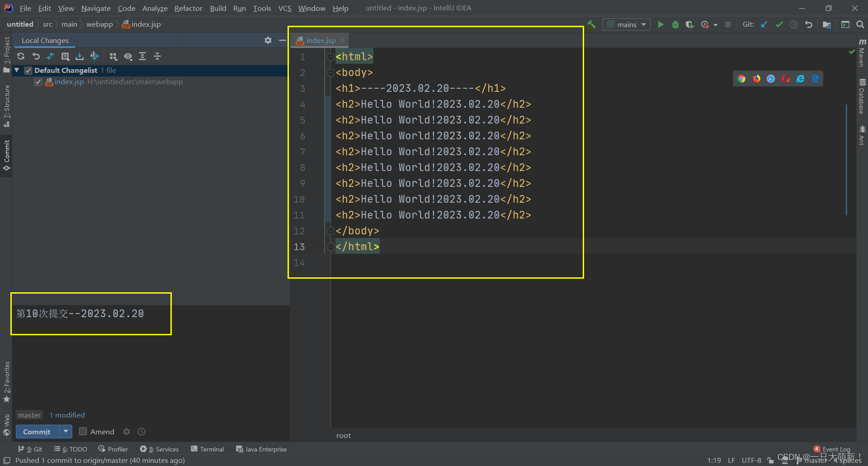Screen dimensions: 868x466
Task: Open page in Opera browser
Action: [786, 79]
